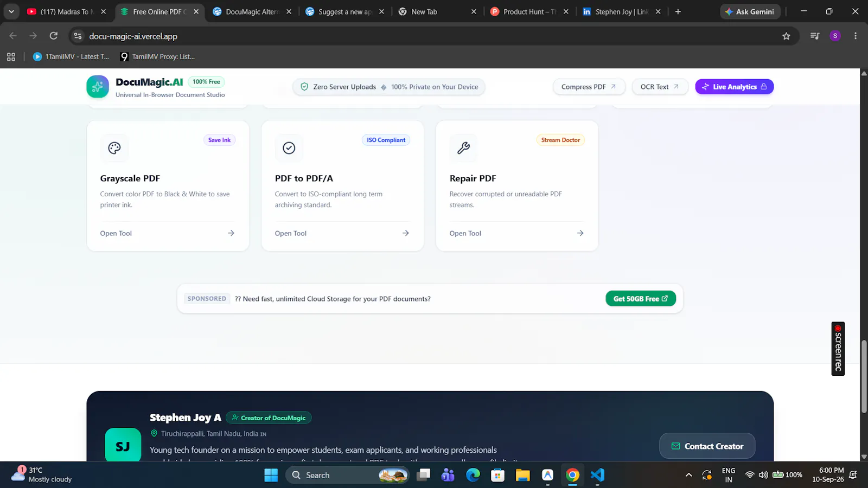Click the page vertical scrollbar thumb
Image resolution: width=868 pixels, height=488 pixels.
[864, 377]
